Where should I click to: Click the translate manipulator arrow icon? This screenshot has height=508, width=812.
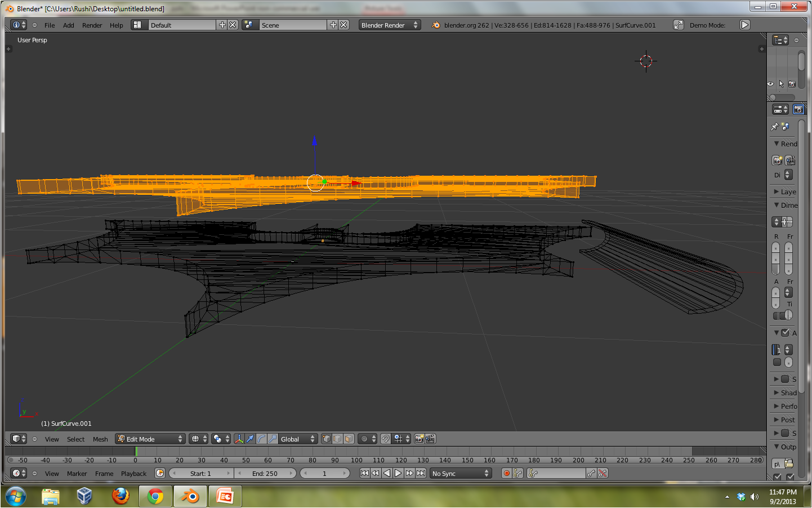coord(250,439)
